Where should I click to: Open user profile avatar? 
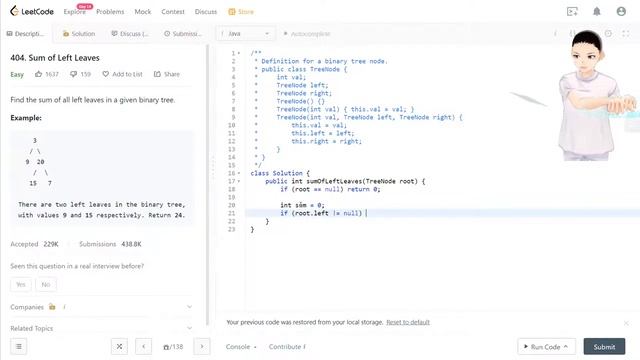click(621, 11)
